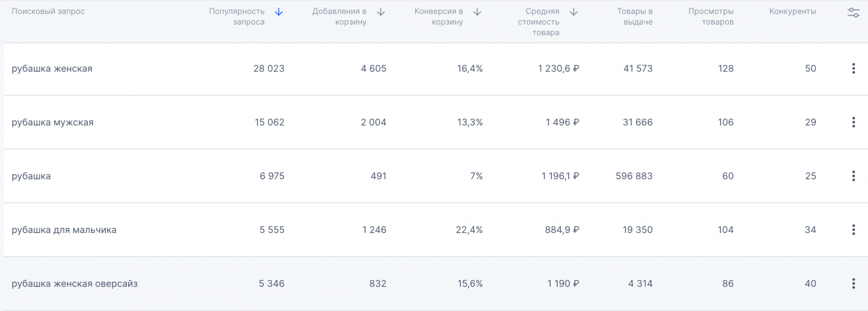Open three-dot menu for рубашка мужская
Viewport: 868px width, 311px height.
pyautogui.click(x=853, y=122)
